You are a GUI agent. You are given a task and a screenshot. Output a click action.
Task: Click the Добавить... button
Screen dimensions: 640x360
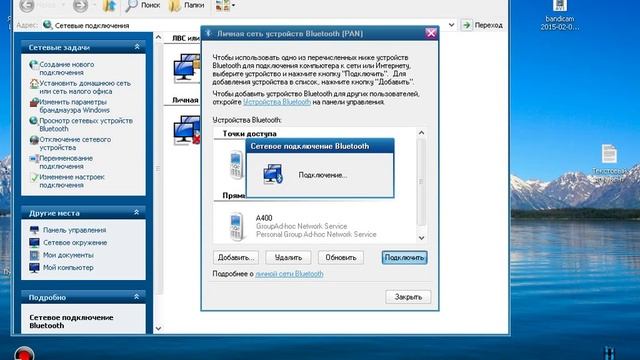tap(236, 258)
